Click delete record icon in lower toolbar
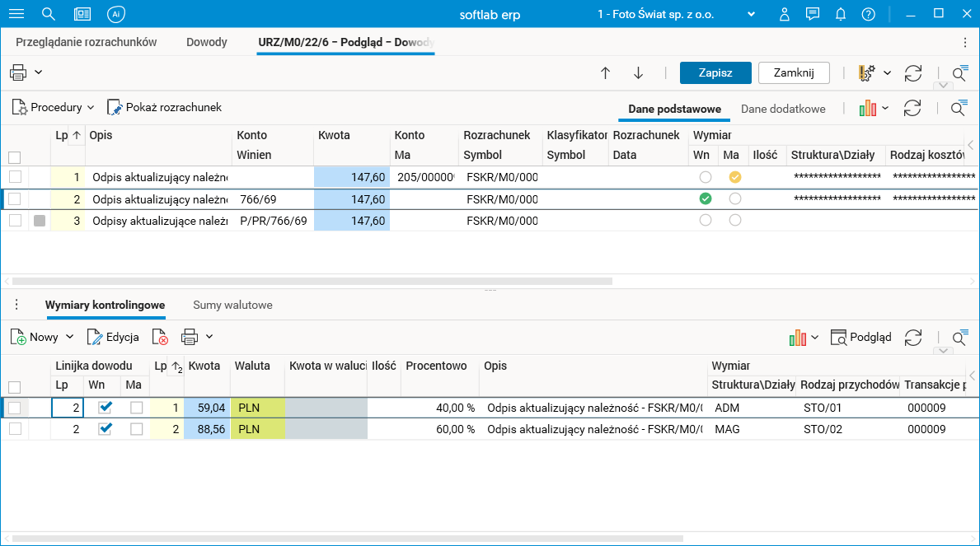Viewport: 980px width, 546px height. pyautogui.click(x=160, y=337)
